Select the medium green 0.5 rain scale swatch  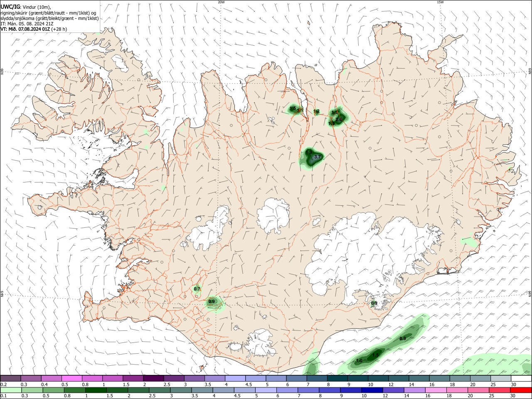53,390
